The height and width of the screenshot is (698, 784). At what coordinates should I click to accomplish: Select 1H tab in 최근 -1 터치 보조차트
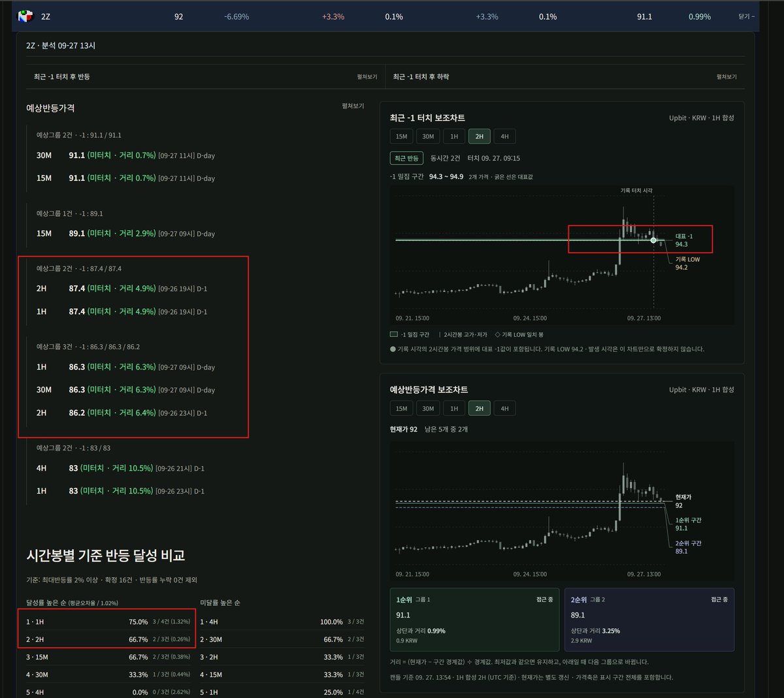point(454,136)
